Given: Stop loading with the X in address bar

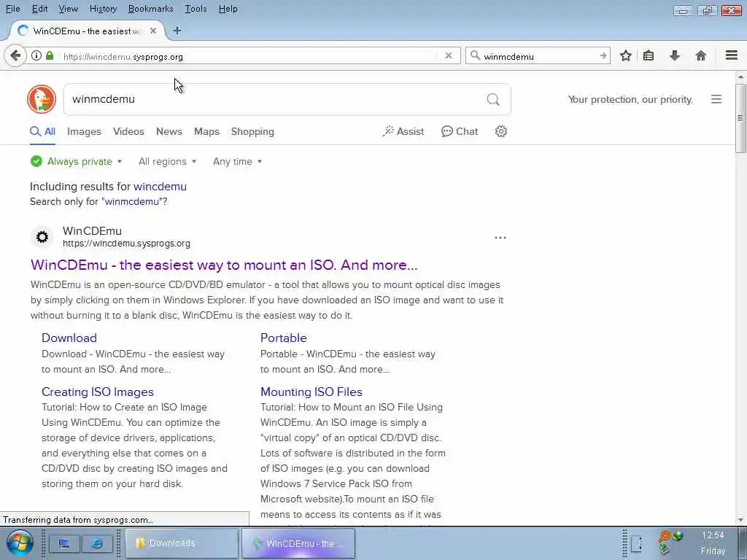Looking at the screenshot, I should 449,55.
